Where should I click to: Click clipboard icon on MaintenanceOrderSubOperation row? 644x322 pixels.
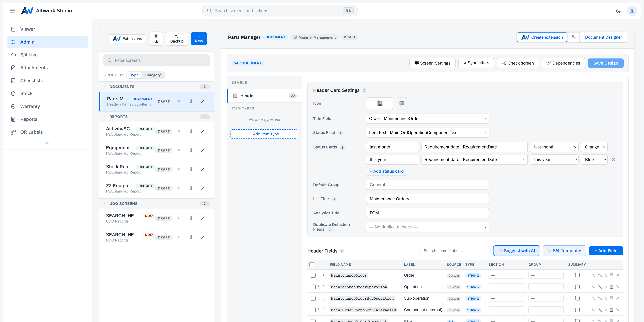point(612,298)
